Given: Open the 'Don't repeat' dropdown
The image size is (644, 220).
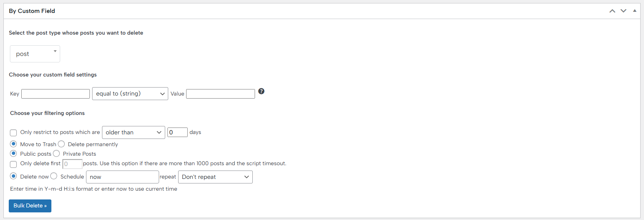Looking at the screenshot, I should [215, 177].
